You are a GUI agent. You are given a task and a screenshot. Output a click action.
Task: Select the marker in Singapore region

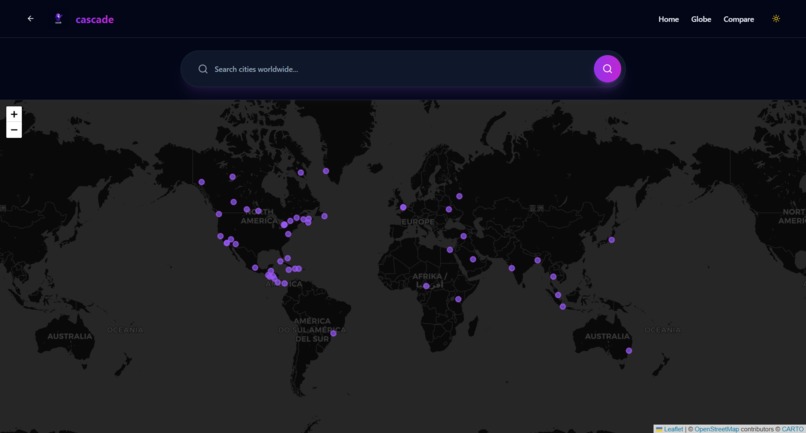pos(558,295)
